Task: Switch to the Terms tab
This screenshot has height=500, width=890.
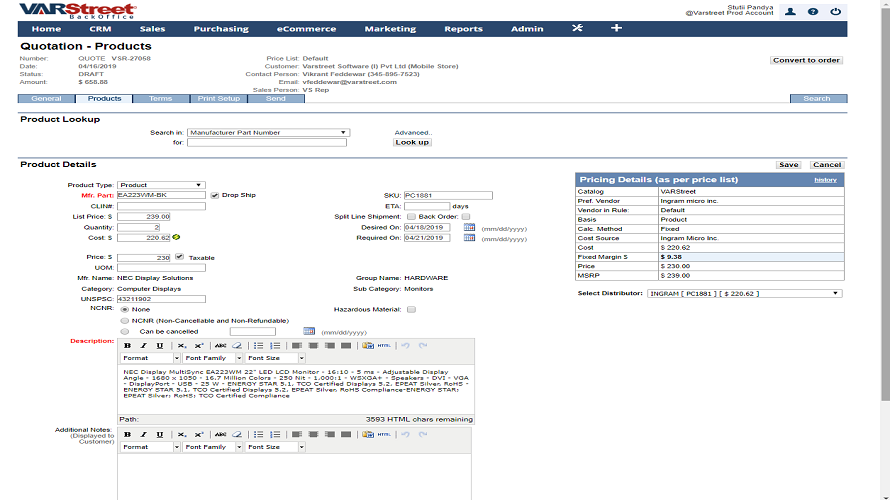Action: (x=160, y=99)
